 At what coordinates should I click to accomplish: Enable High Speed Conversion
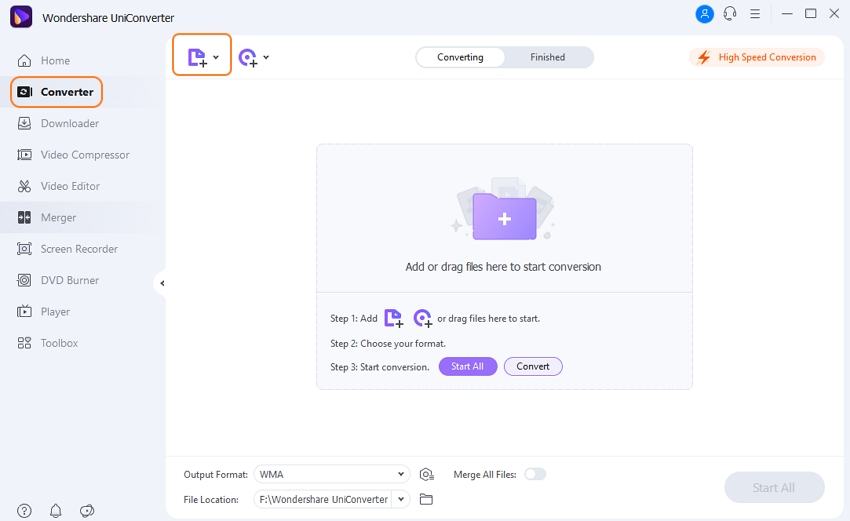click(x=757, y=57)
